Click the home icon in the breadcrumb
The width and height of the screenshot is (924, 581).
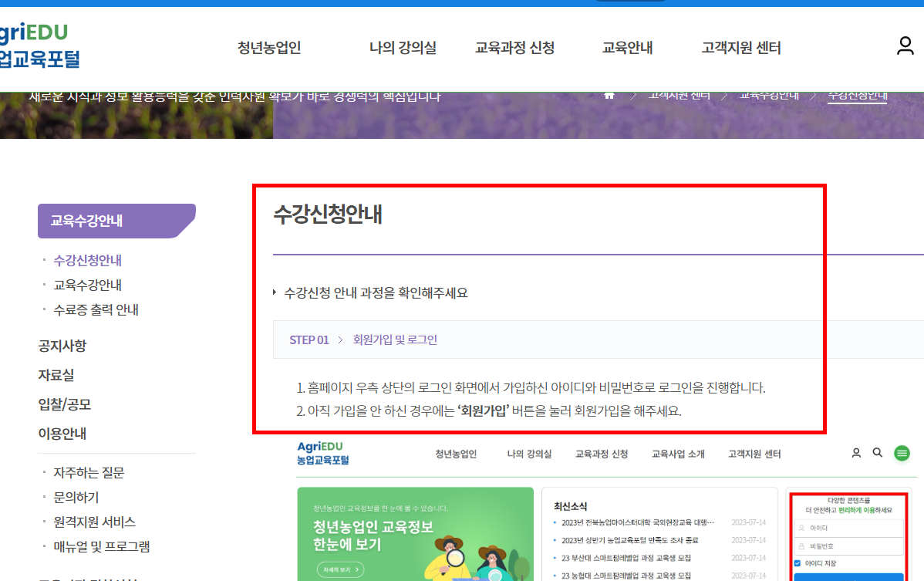point(609,94)
